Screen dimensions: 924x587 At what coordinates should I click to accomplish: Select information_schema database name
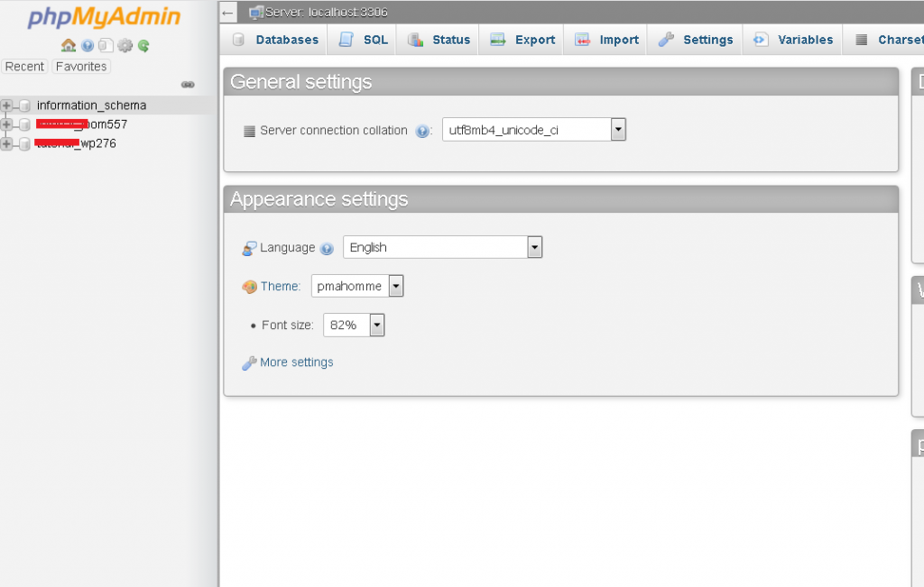pyautogui.click(x=91, y=105)
